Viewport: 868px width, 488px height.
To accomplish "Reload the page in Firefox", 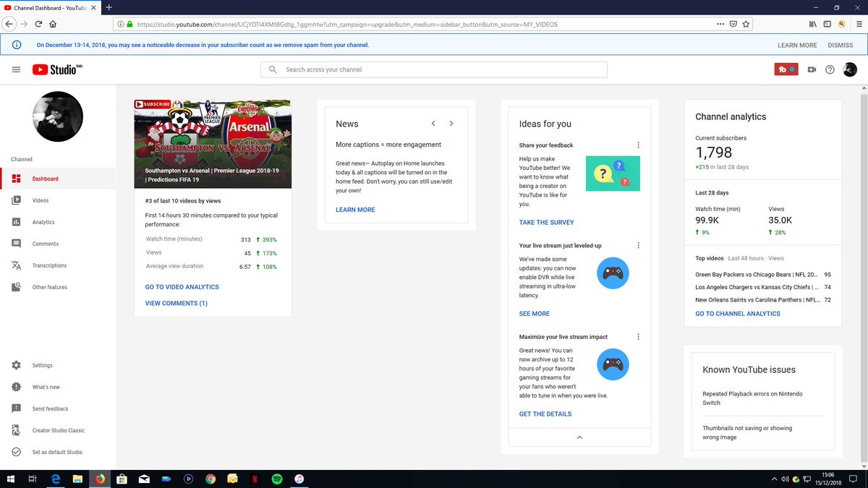I will [x=38, y=24].
